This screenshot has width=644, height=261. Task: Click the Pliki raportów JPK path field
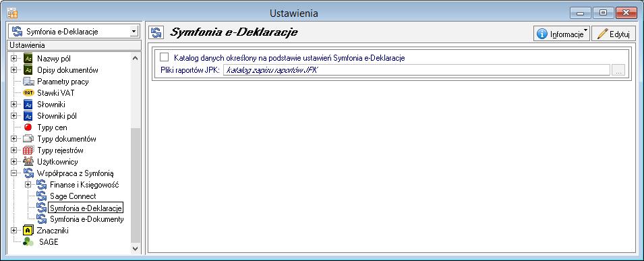(x=417, y=70)
